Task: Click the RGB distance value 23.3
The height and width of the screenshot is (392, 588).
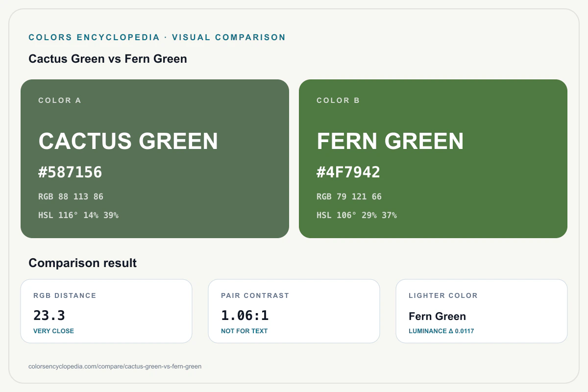Action: click(49, 316)
